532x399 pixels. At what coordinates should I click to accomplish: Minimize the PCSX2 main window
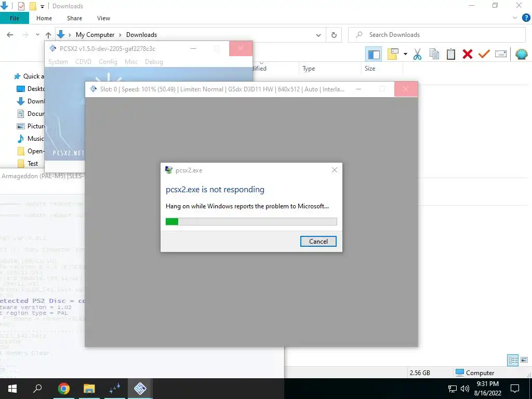tap(193, 48)
